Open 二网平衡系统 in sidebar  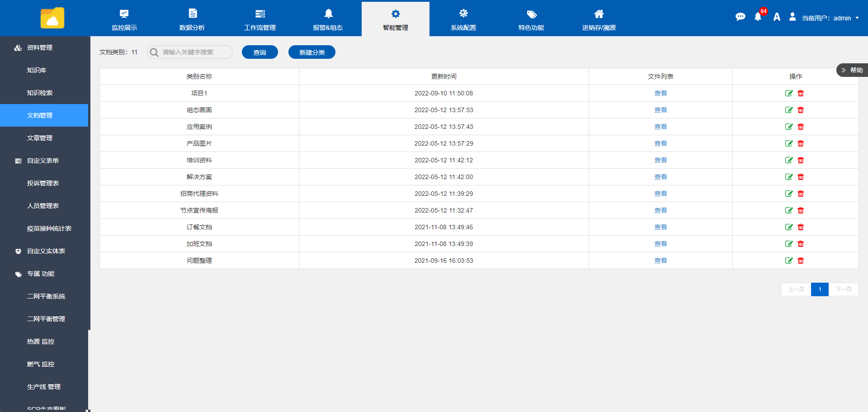tap(44, 296)
